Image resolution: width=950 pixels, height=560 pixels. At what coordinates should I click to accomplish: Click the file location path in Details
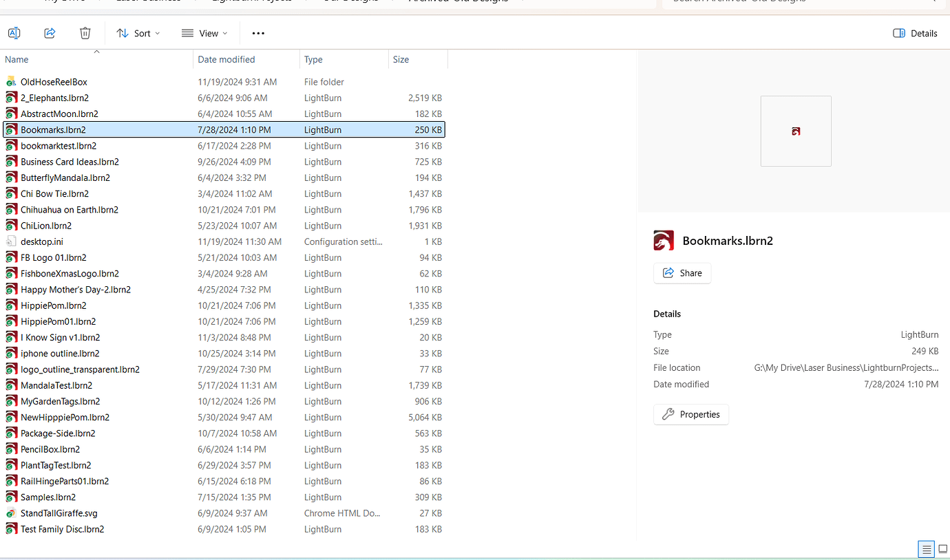coord(846,368)
